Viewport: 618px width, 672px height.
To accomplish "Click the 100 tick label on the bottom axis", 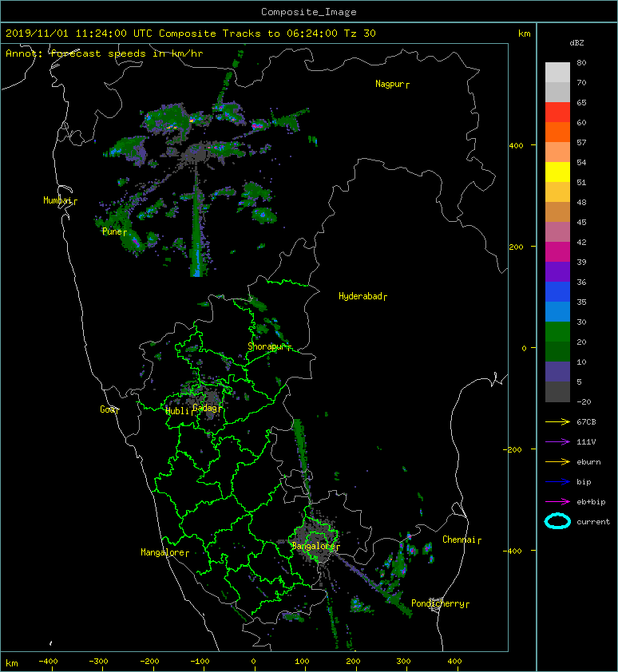I will pyautogui.click(x=303, y=662).
